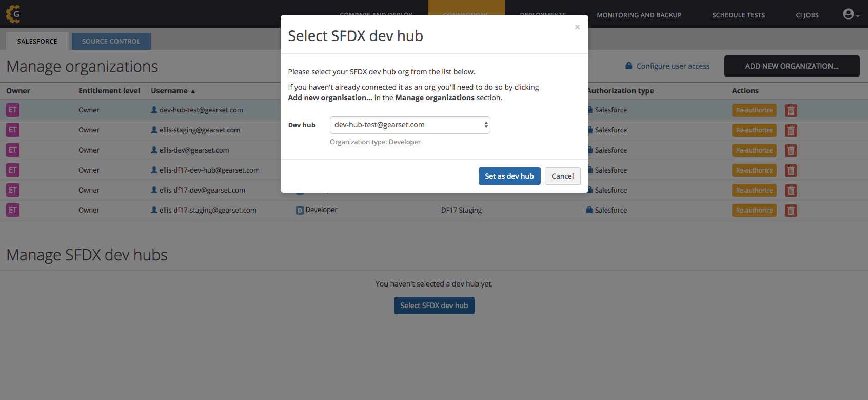Click Add New Organization button
Image resolution: width=868 pixels, height=400 pixels.
(792, 66)
